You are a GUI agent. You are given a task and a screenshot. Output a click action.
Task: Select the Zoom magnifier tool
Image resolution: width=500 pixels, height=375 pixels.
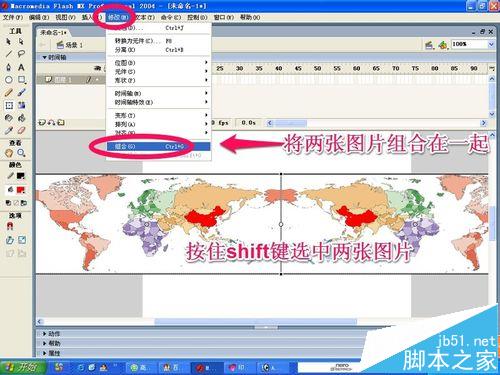21,153
